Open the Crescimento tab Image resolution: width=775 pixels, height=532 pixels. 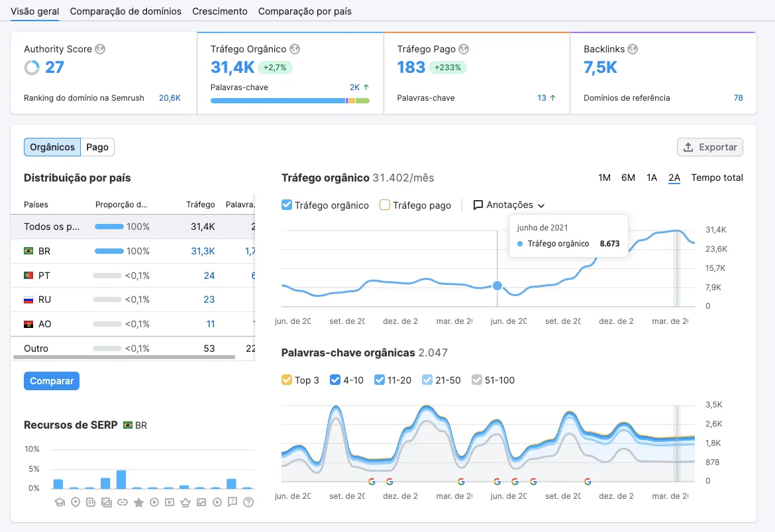click(219, 11)
